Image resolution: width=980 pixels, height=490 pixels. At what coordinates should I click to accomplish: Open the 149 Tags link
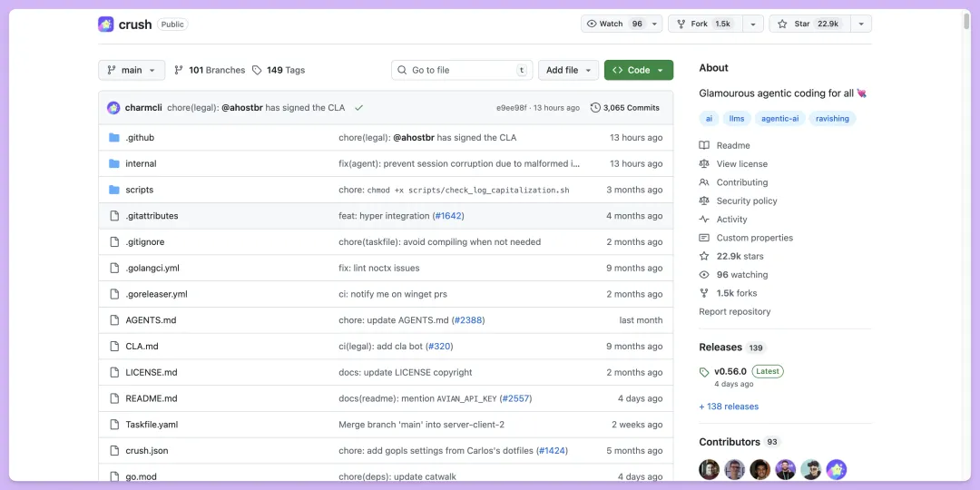pos(279,70)
